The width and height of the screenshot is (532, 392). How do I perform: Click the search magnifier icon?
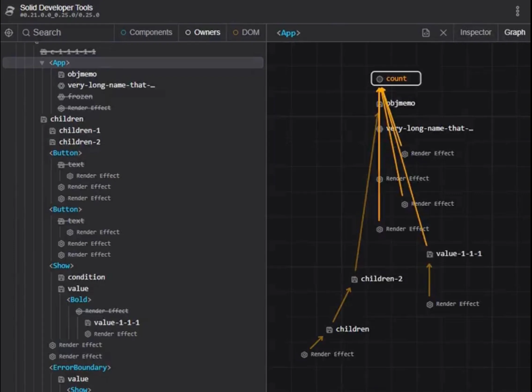coord(26,33)
